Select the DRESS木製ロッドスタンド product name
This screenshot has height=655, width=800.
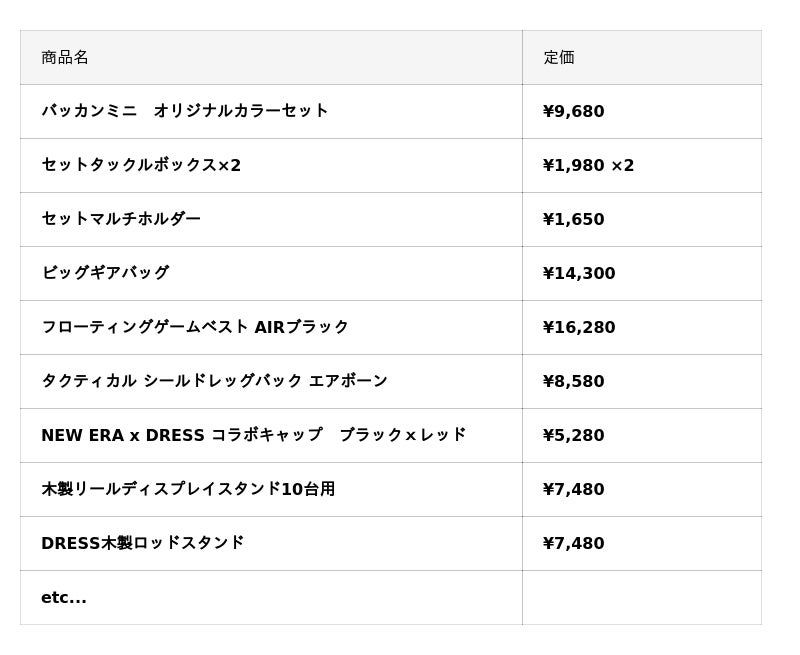(x=143, y=543)
